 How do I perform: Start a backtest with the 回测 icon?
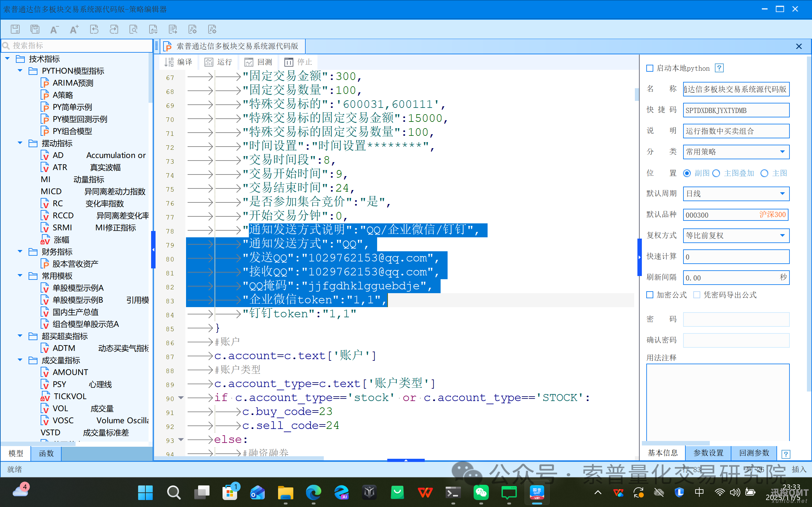point(258,62)
